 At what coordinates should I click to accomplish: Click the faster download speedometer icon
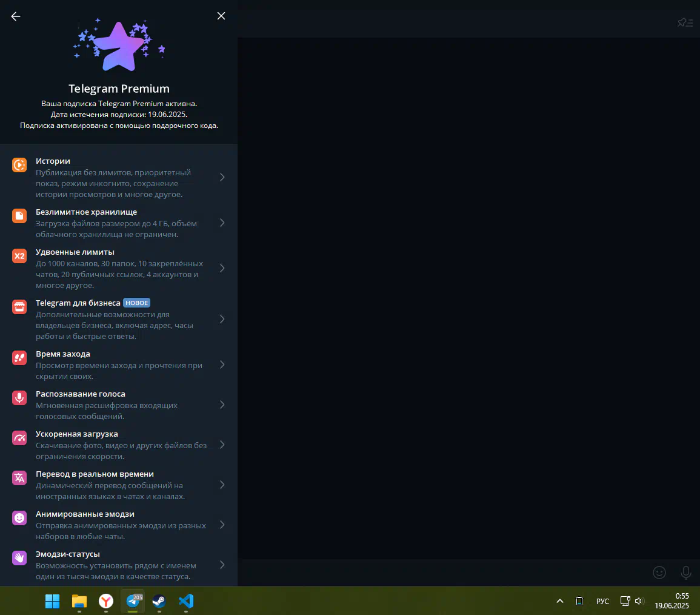tap(19, 438)
